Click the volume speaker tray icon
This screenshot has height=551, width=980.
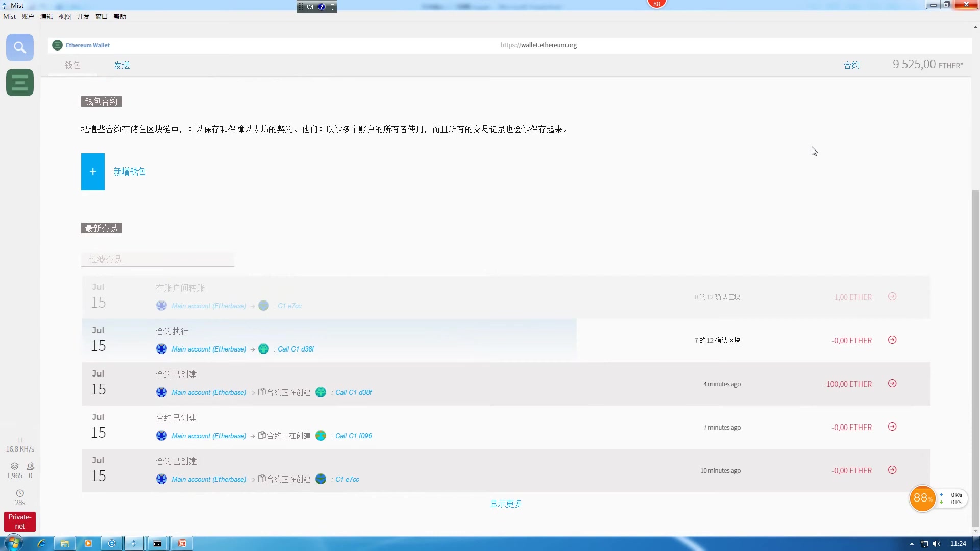tap(937, 544)
